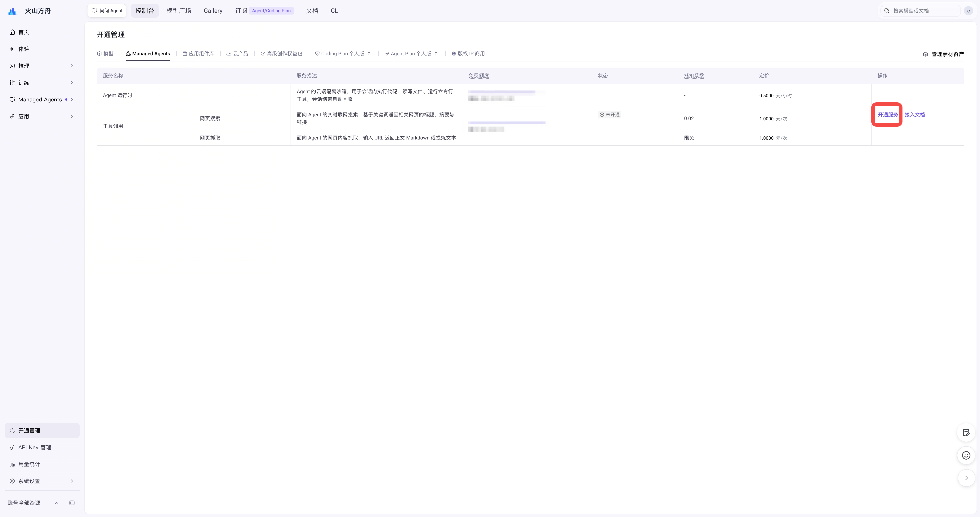Click the smiley face feedback icon
This screenshot has height=517, width=980.
(x=966, y=455)
